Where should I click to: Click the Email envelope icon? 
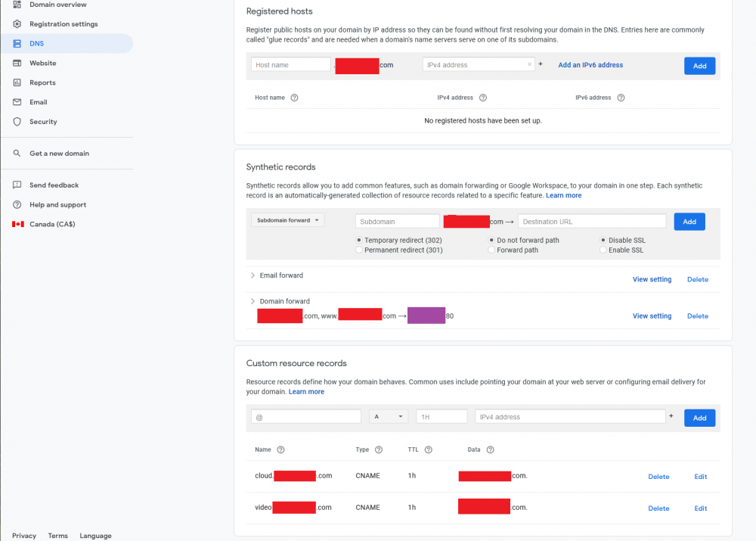coord(17,102)
